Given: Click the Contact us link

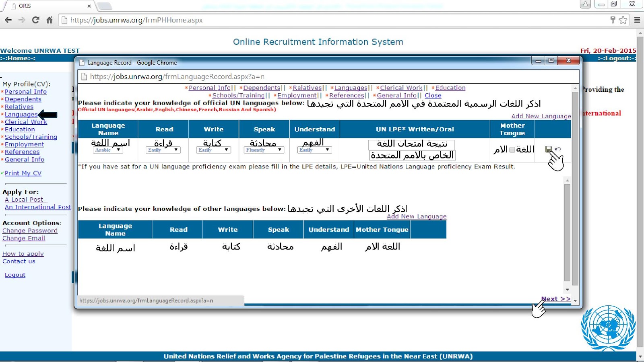Looking at the screenshot, I should click(19, 261).
